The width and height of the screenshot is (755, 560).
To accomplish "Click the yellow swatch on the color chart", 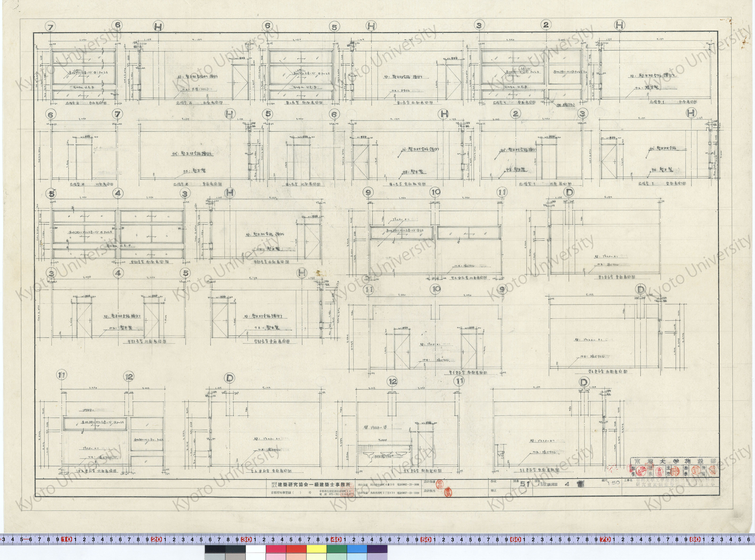I will point(316,549).
